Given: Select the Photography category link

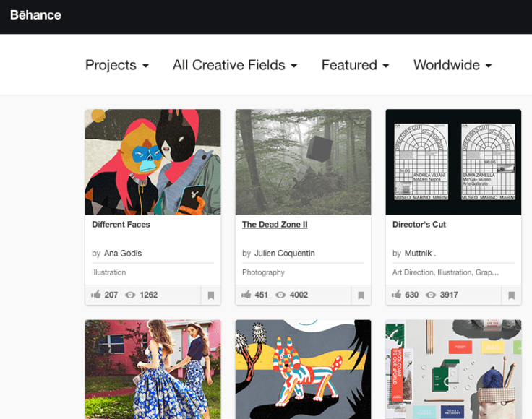Looking at the screenshot, I should tap(263, 272).
